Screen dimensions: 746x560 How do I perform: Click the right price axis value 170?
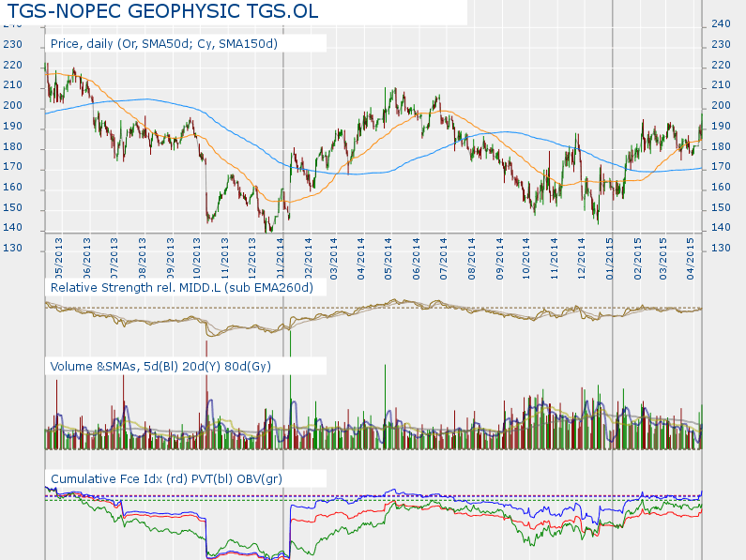tap(721, 167)
